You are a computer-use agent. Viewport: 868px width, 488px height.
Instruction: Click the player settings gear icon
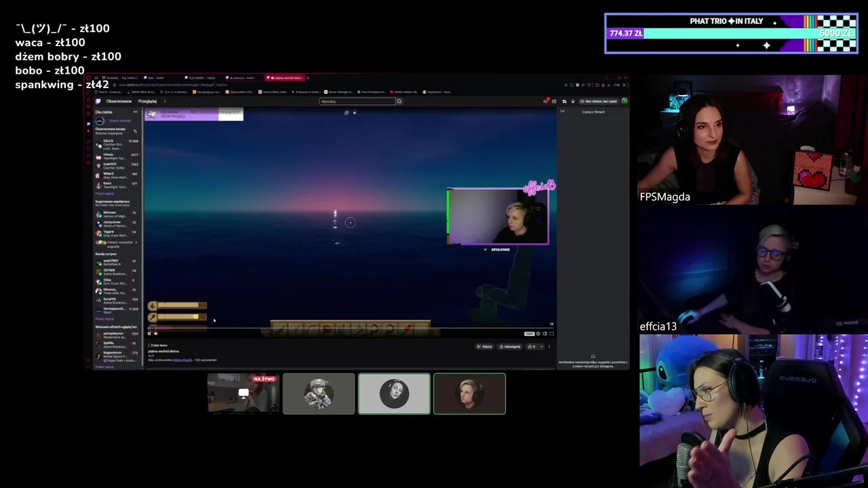pos(538,333)
